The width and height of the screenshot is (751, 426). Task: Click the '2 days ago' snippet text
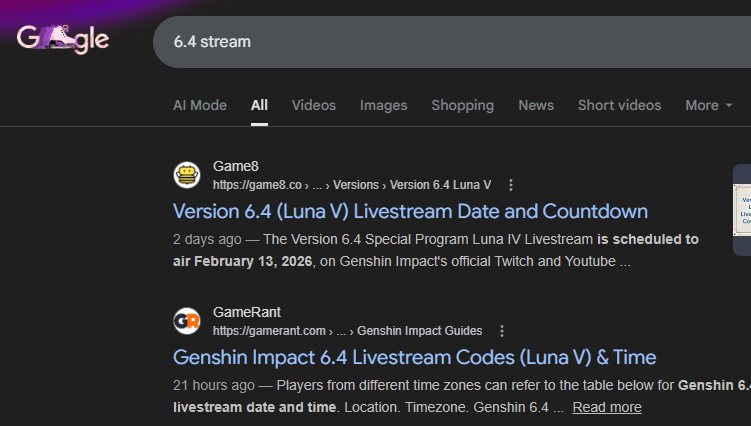[x=207, y=240]
